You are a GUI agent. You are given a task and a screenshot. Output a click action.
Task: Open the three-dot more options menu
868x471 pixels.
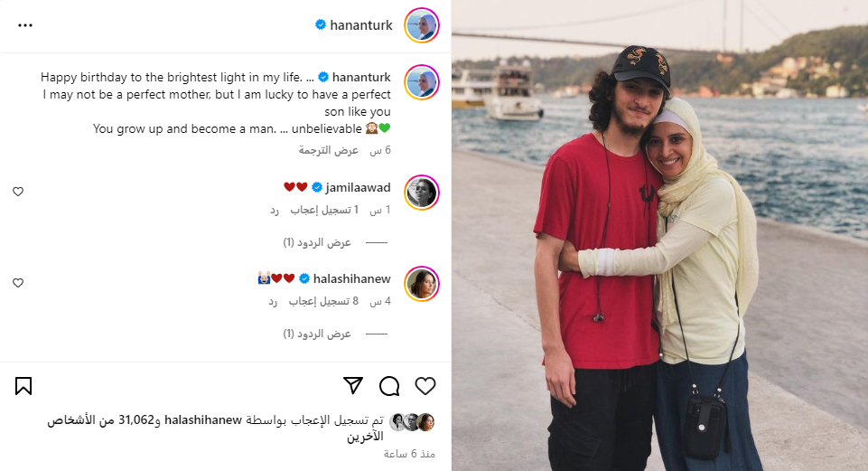[x=25, y=25]
